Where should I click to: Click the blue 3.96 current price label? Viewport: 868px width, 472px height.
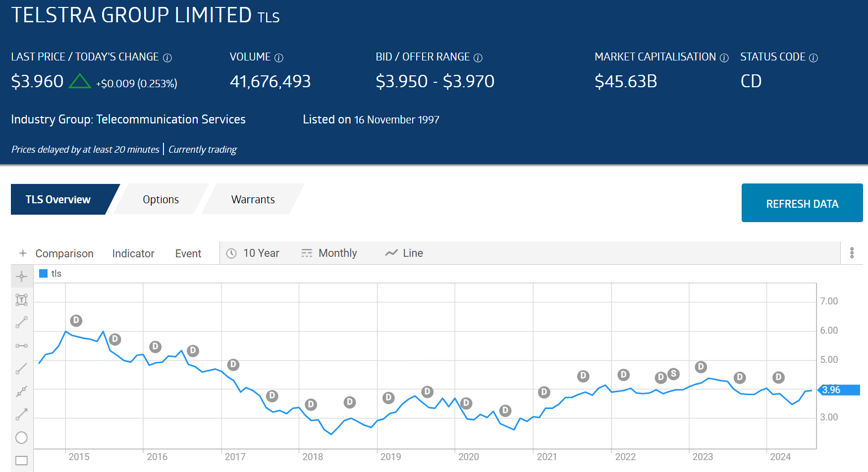click(x=839, y=390)
